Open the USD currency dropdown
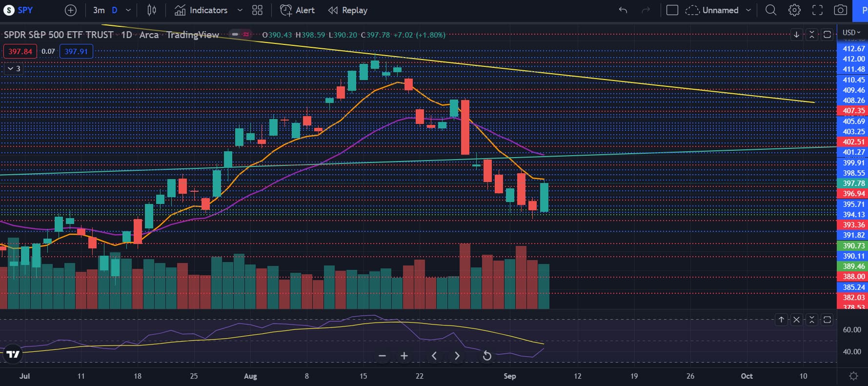 click(x=852, y=33)
